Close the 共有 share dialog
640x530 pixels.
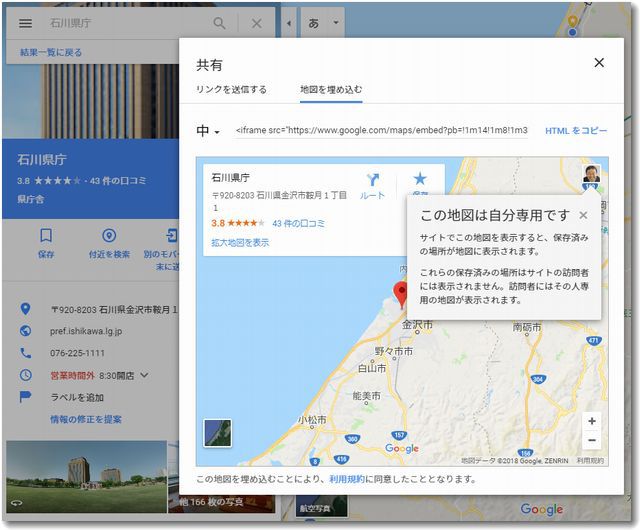click(599, 62)
